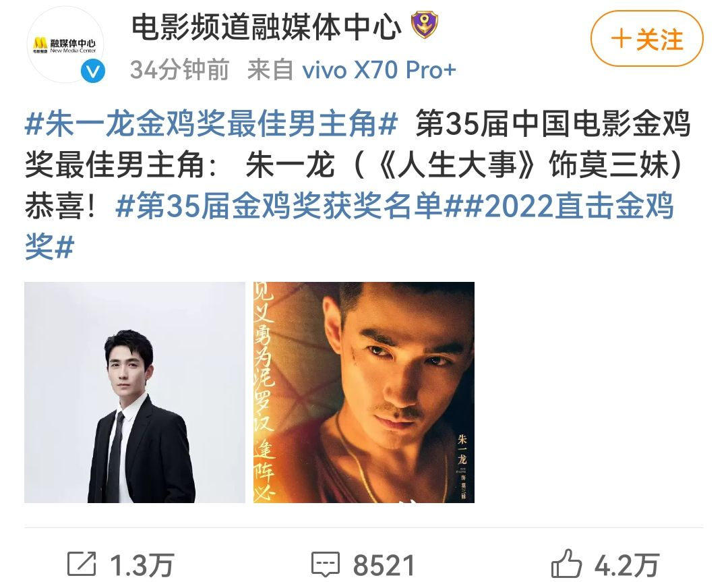Tap the 来自 source label

point(270,70)
